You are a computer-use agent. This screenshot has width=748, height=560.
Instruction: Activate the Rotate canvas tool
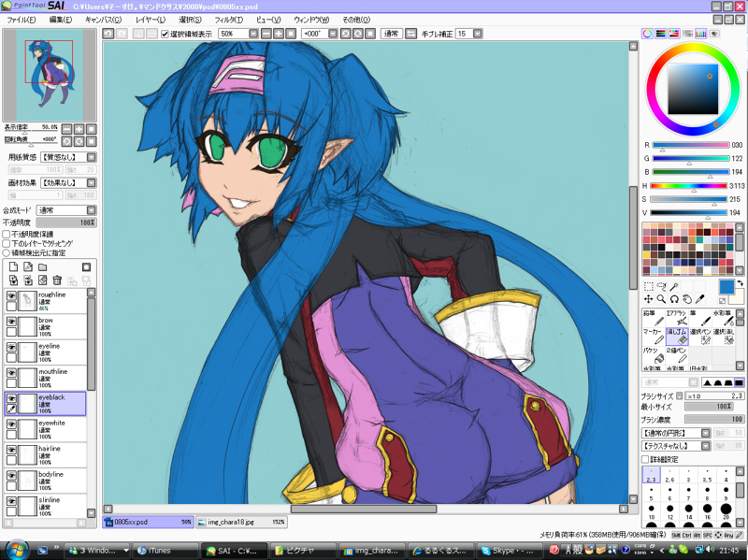coord(674,299)
